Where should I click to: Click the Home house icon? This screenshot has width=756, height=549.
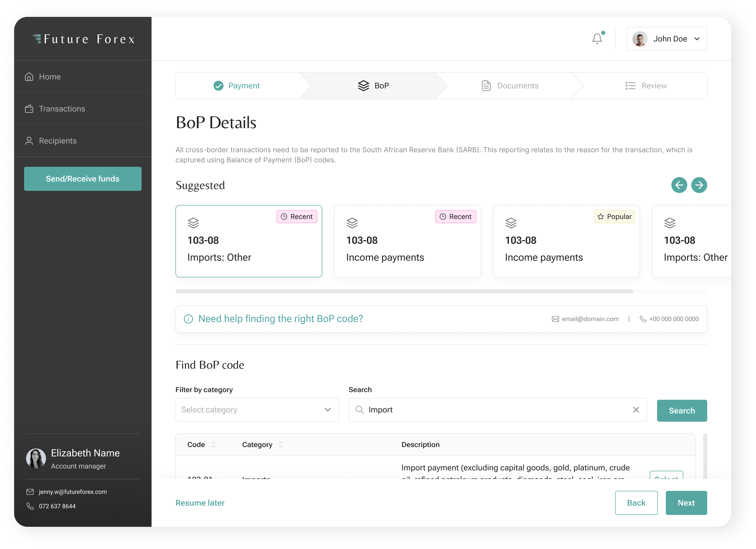(29, 77)
